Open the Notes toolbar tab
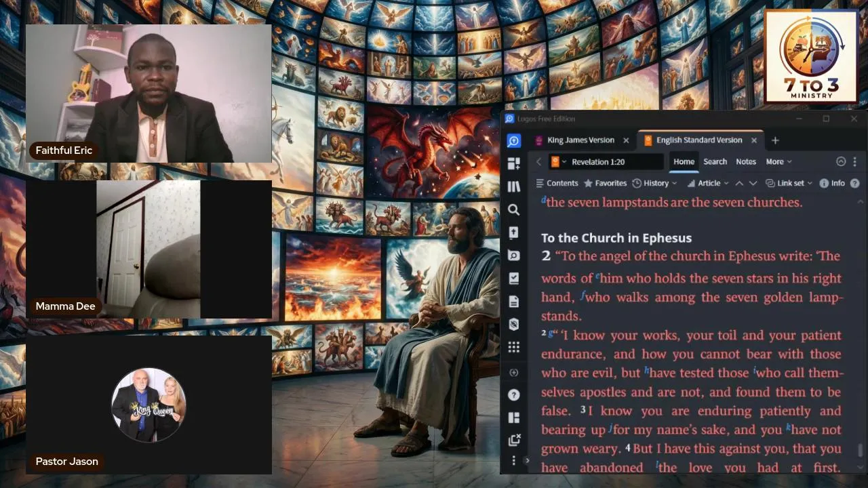Screen dimensions: 868x488 [x=746, y=162]
